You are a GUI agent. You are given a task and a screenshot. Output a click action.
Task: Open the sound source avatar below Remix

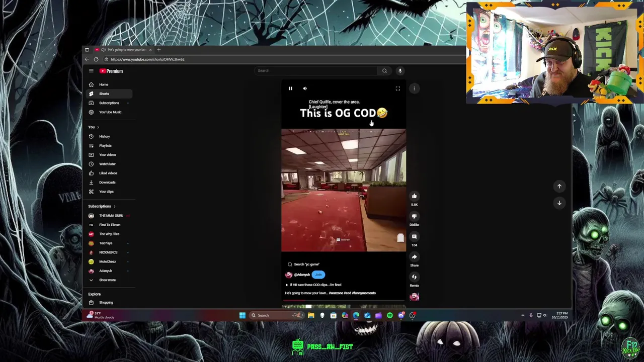(414, 297)
